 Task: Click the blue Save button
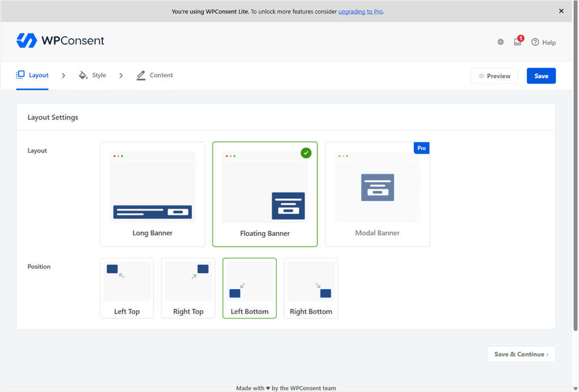pyautogui.click(x=541, y=76)
